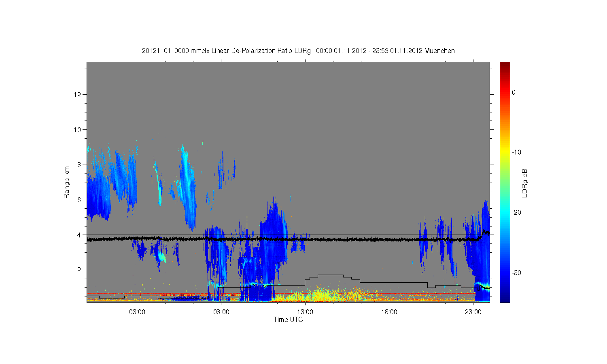Click the colorbar value 0
Image resolution: width=607 pixels, height=364 pixels.
(x=514, y=92)
